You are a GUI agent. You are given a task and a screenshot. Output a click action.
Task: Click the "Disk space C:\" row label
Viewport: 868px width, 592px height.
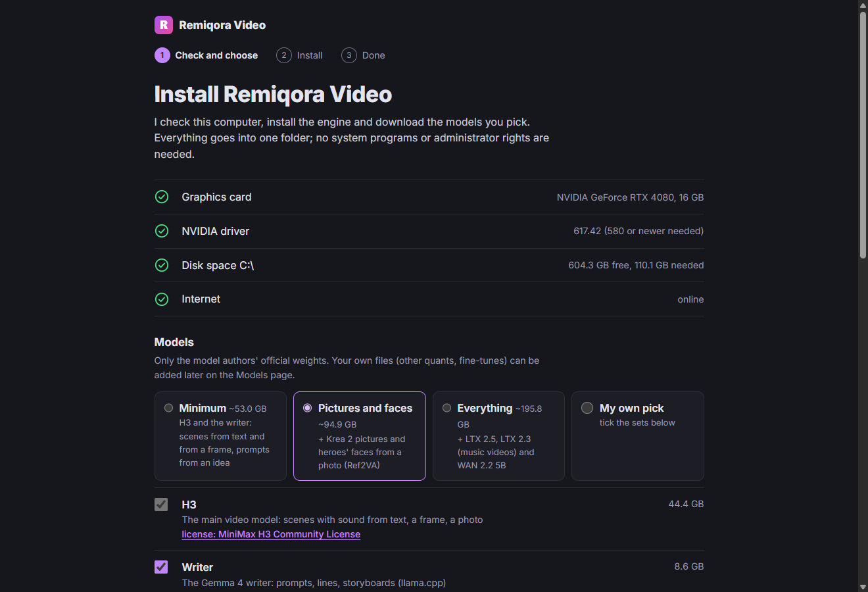click(x=218, y=265)
